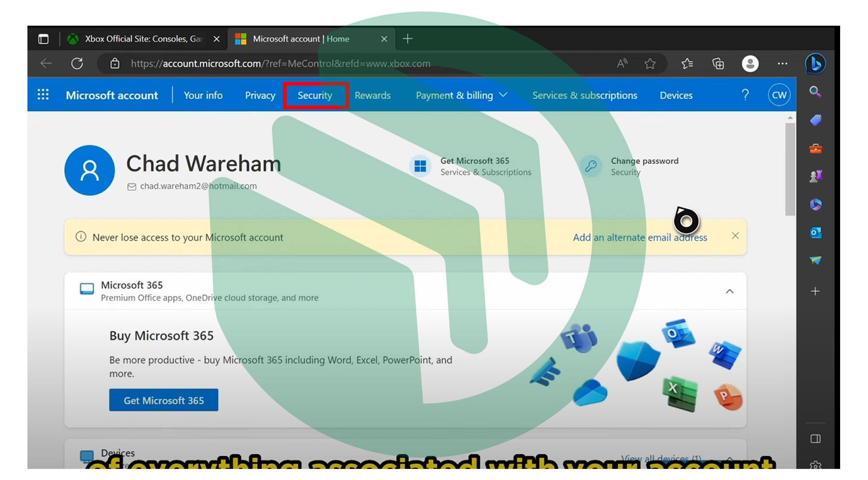
Task: Open a new browser tab
Action: [407, 39]
